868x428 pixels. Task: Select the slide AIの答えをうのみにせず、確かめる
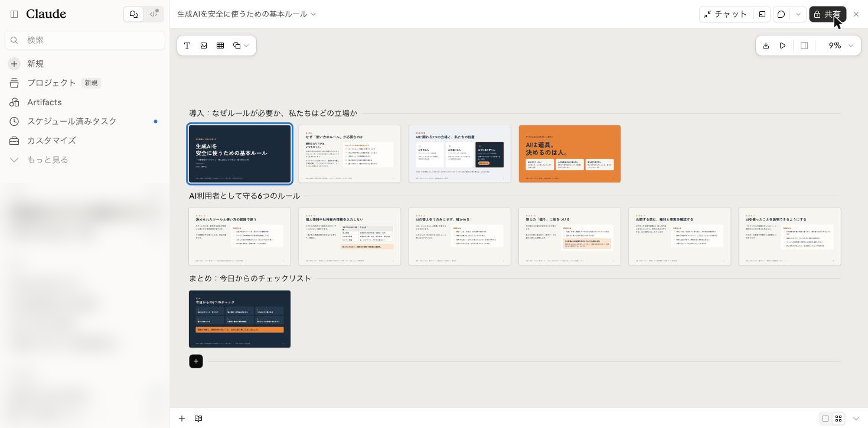(x=459, y=236)
